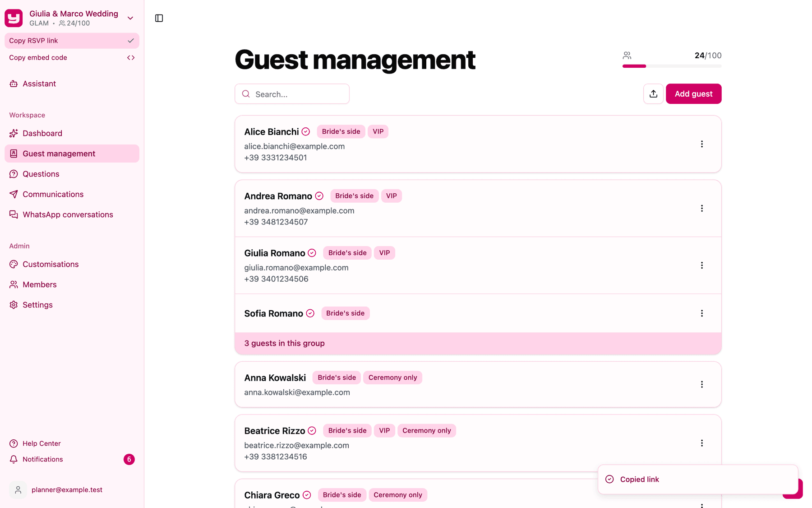Open the three-dot menu for Andrea Romano

click(x=701, y=208)
